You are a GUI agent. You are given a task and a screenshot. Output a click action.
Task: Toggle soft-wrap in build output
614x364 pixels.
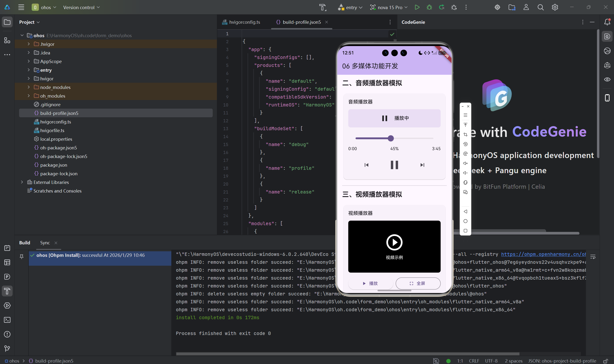pos(593,257)
